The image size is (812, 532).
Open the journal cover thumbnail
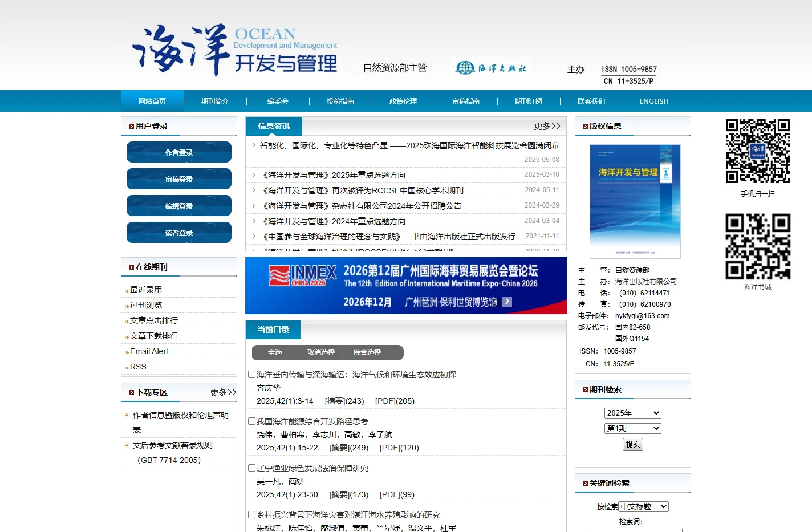(x=635, y=202)
